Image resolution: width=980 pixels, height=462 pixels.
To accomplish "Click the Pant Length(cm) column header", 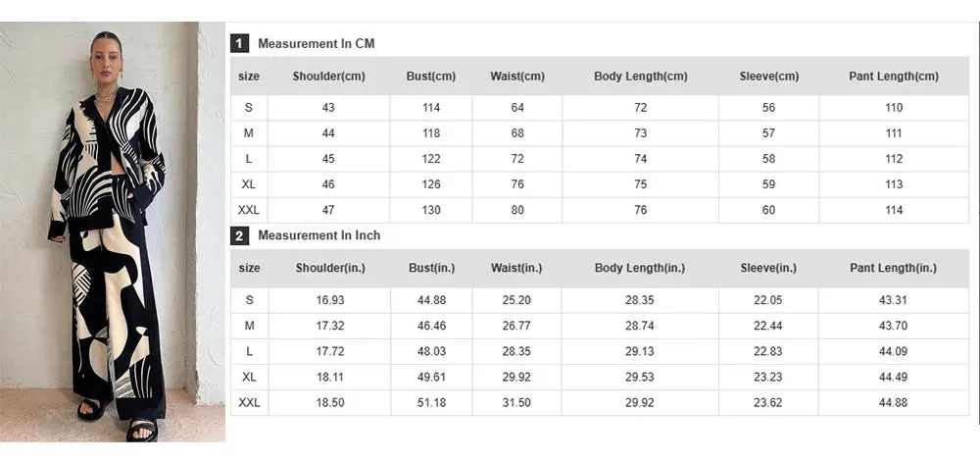I will coord(894,77).
